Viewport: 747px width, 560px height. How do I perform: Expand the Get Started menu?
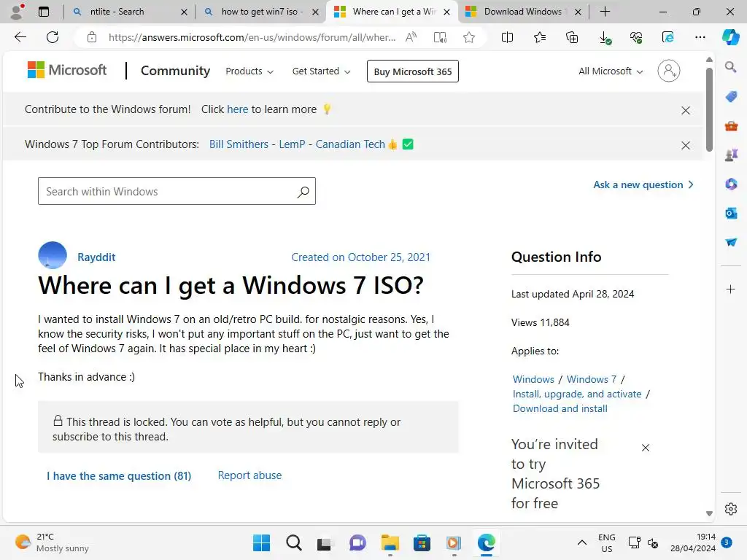tap(321, 71)
